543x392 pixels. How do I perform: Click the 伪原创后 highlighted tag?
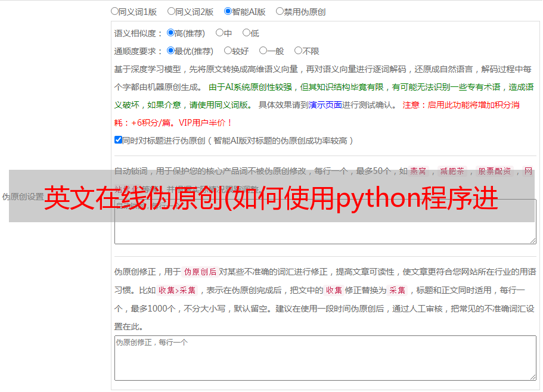click(200, 272)
